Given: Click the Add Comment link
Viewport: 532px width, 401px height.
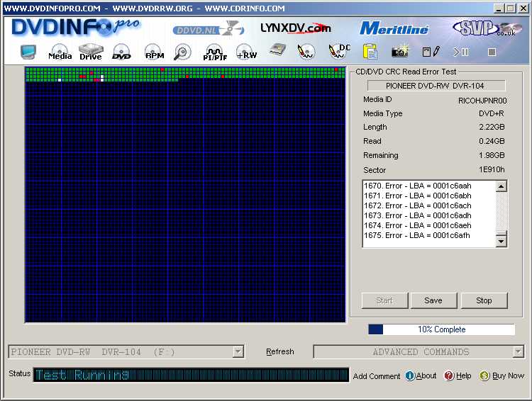Looking at the screenshot, I should [377, 376].
